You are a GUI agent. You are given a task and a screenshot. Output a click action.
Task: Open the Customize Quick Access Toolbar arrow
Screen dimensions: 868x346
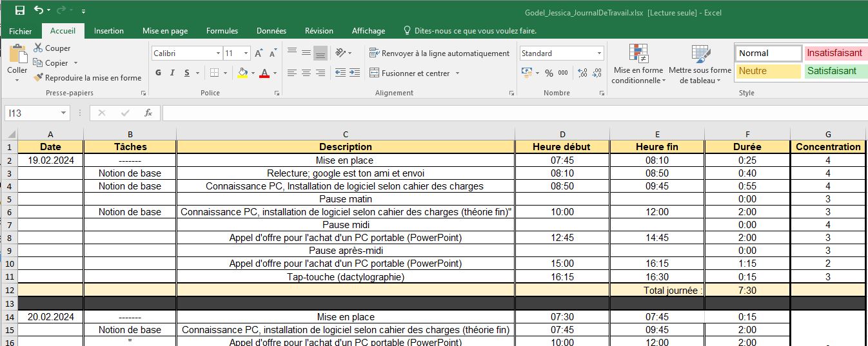(x=84, y=11)
